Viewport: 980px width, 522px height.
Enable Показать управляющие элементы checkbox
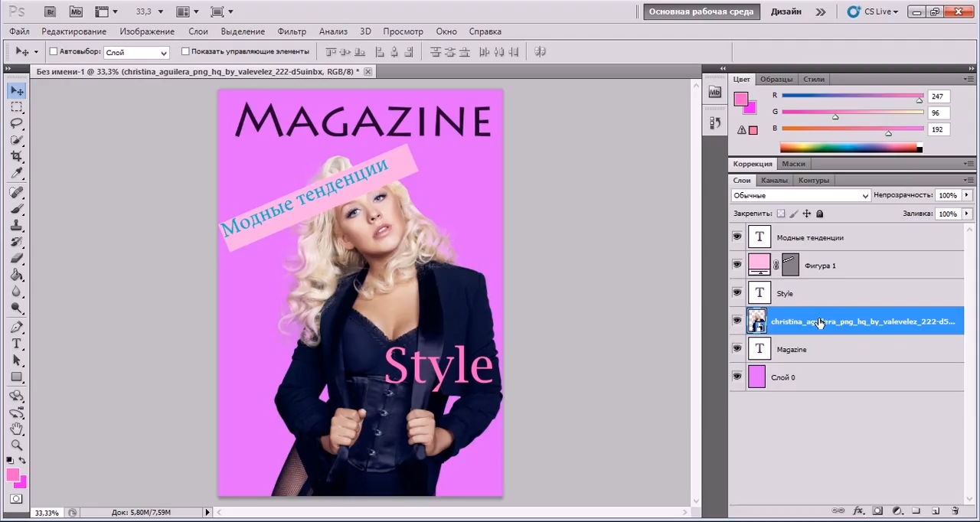[x=185, y=51]
